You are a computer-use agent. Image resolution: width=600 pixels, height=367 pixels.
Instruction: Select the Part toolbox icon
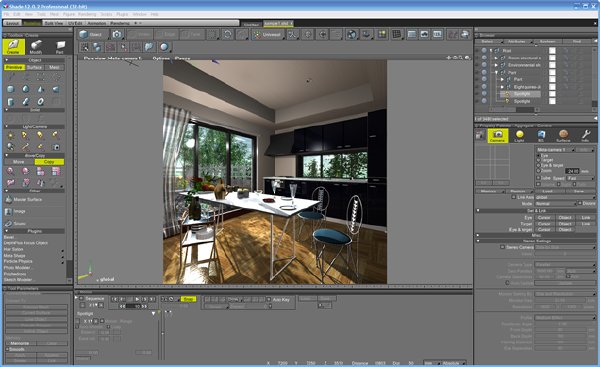(60, 47)
